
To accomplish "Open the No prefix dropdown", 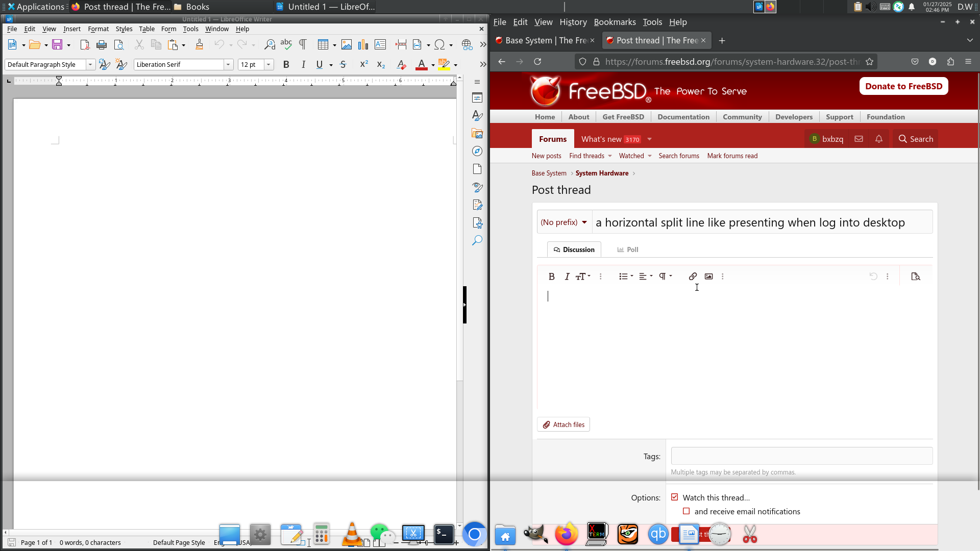I will point(564,222).
